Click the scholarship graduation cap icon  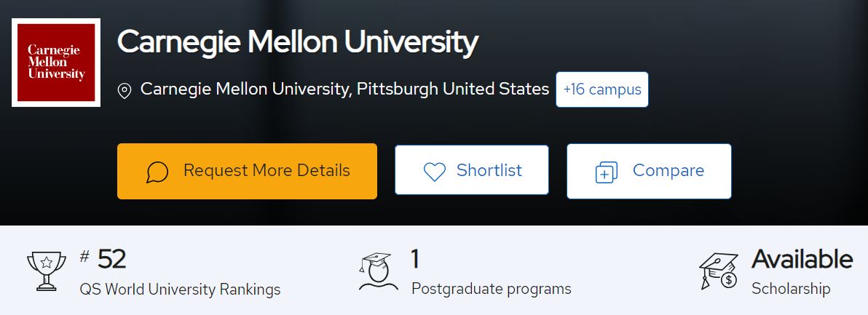(718, 271)
